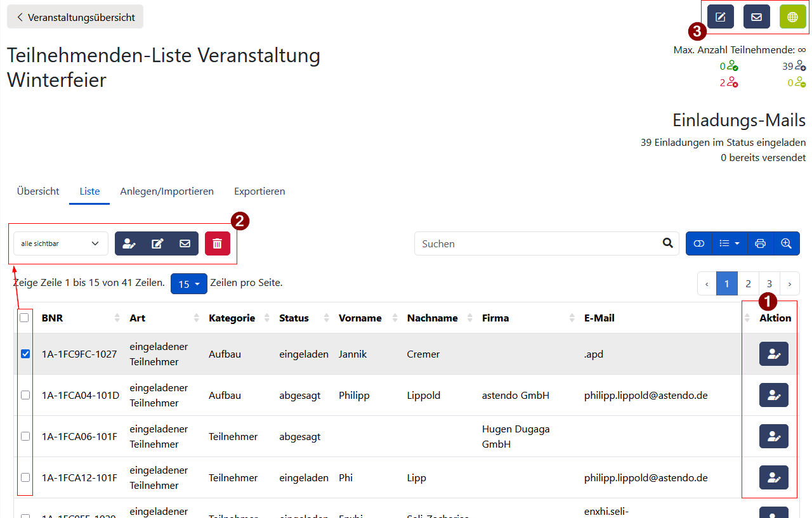Open the Exportieren tab

(259, 191)
